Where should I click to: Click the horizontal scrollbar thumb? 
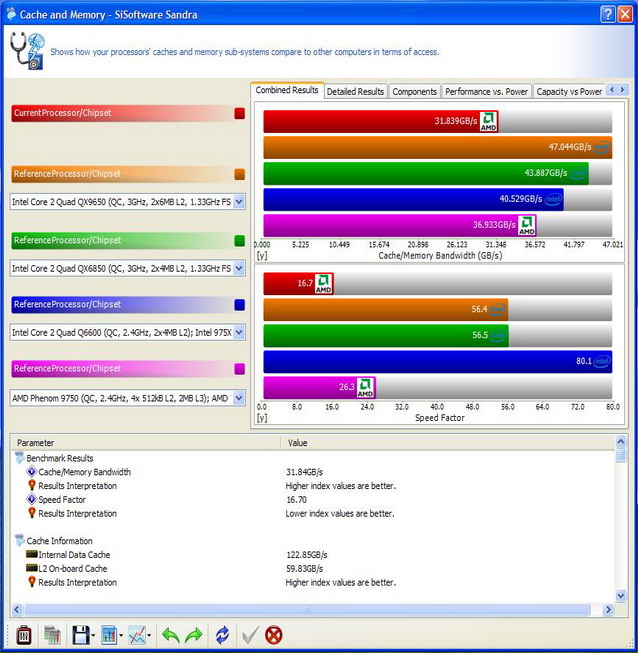pos(307,610)
